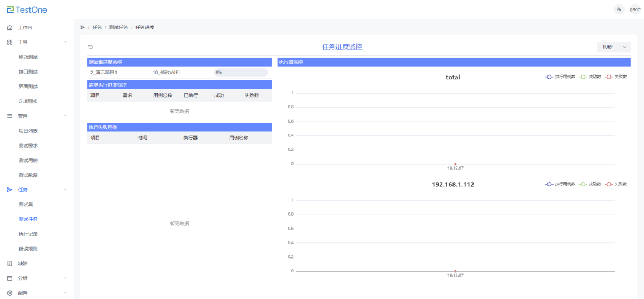Toggle 失败数 legend in 192.168.1.112 chart
Screen dimensions: 644x299
616,184
